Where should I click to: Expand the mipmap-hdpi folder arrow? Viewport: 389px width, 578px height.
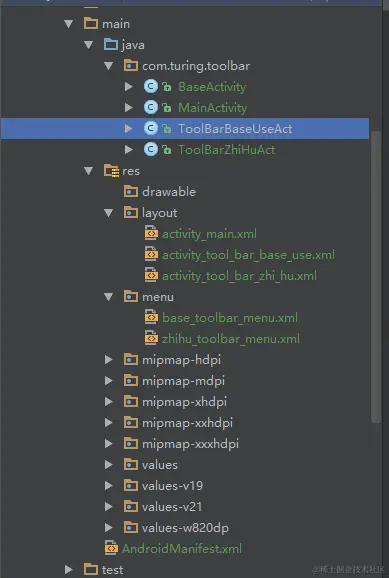[x=108, y=360]
